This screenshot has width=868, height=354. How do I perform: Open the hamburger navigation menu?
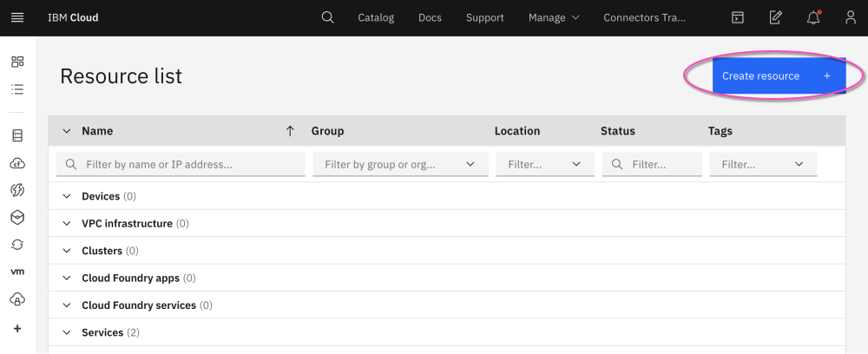[x=17, y=17]
